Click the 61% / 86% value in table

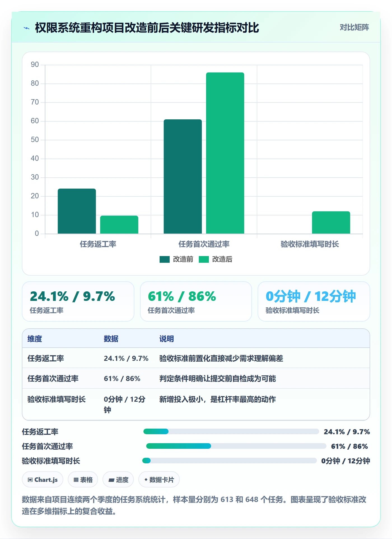coord(122,378)
